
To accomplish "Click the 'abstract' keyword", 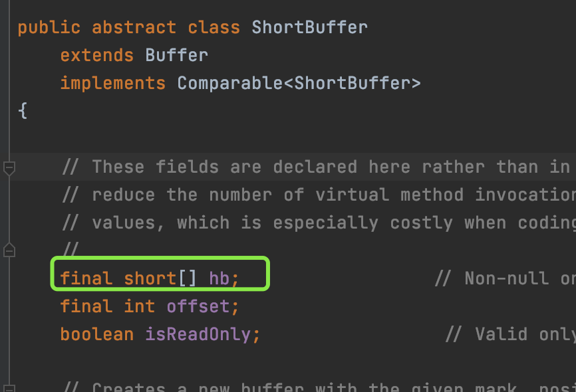I will [x=134, y=27].
